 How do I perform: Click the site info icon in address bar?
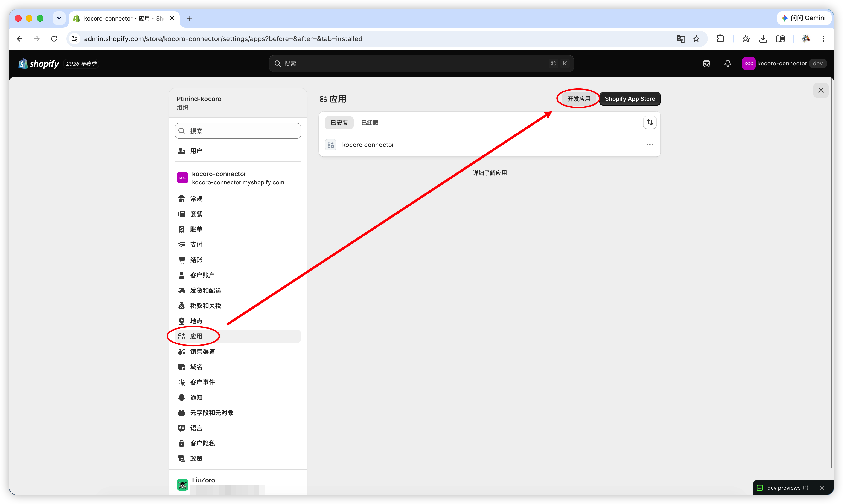coord(75,39)
